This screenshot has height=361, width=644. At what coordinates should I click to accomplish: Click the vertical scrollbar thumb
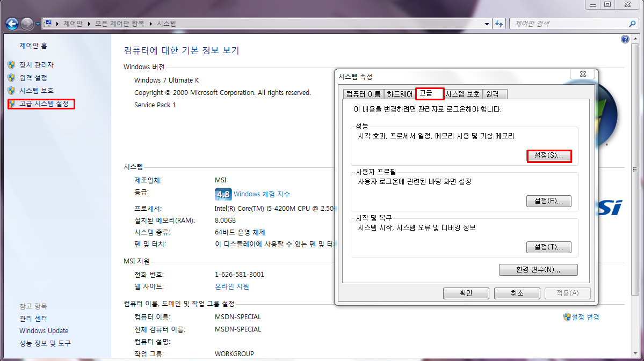coord(636,169)
